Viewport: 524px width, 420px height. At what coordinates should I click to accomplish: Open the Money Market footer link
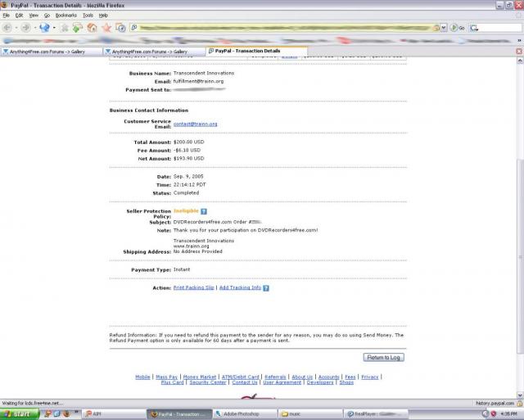point(200,377)
